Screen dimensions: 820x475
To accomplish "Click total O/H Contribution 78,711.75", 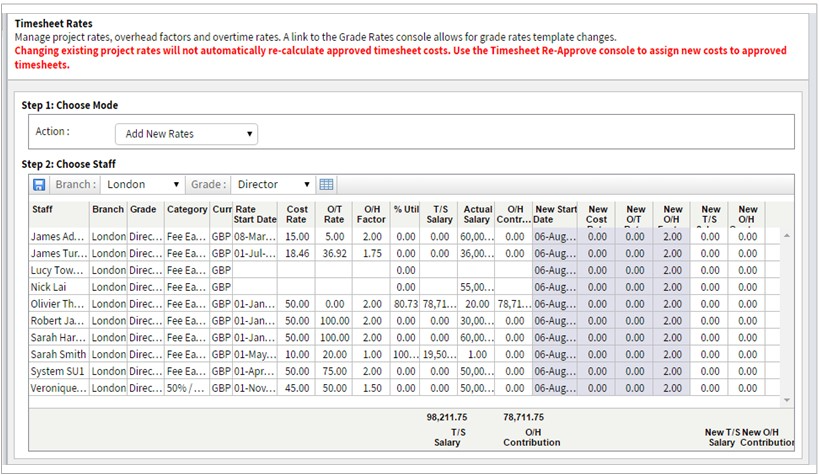I will point(523,417).
